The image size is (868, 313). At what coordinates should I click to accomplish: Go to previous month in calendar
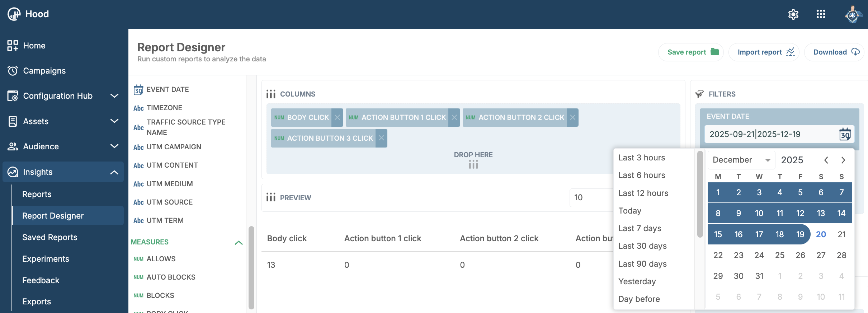point(826,160)
